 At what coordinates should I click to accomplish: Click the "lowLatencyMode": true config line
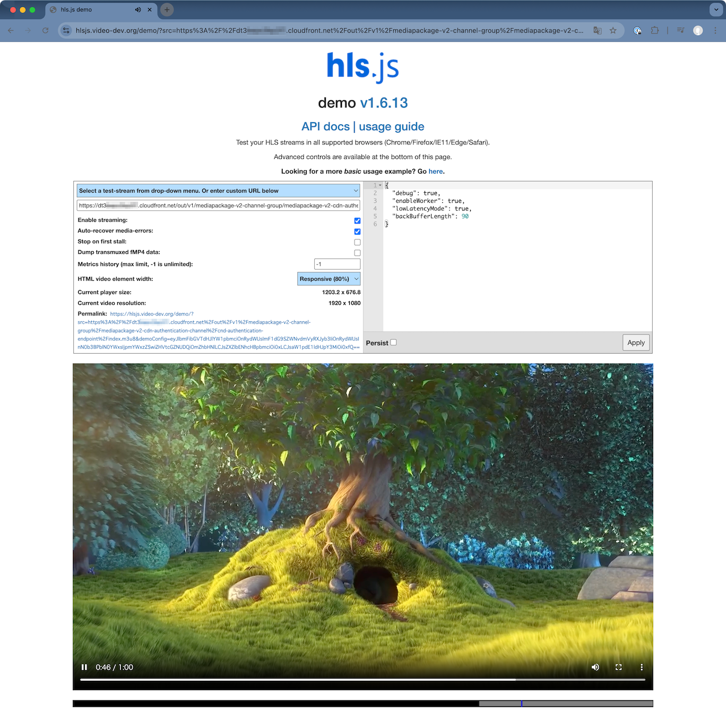click(432, 209)
